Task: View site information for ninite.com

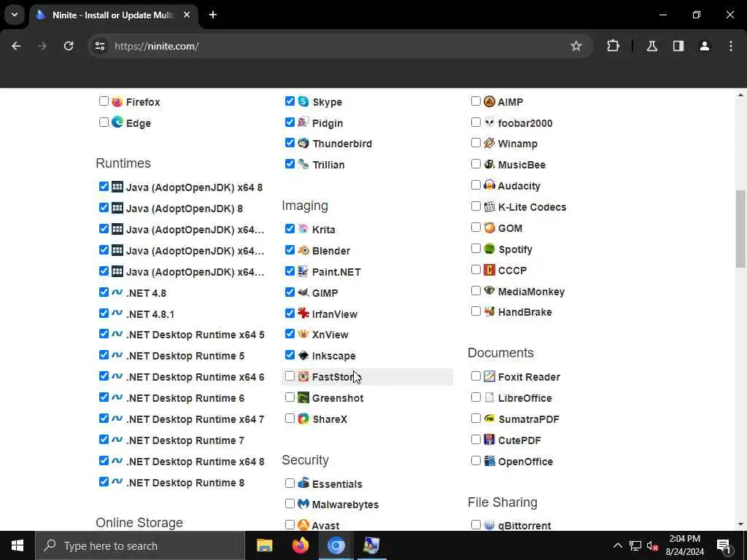Action: [99, 46]
